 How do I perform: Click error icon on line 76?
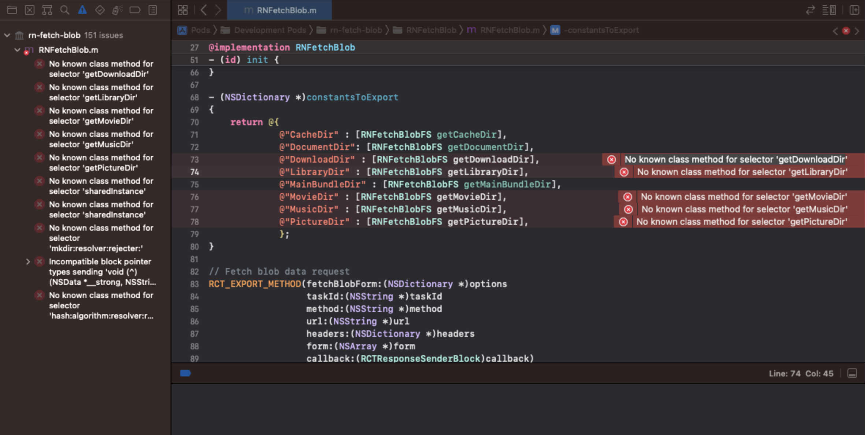628,197
